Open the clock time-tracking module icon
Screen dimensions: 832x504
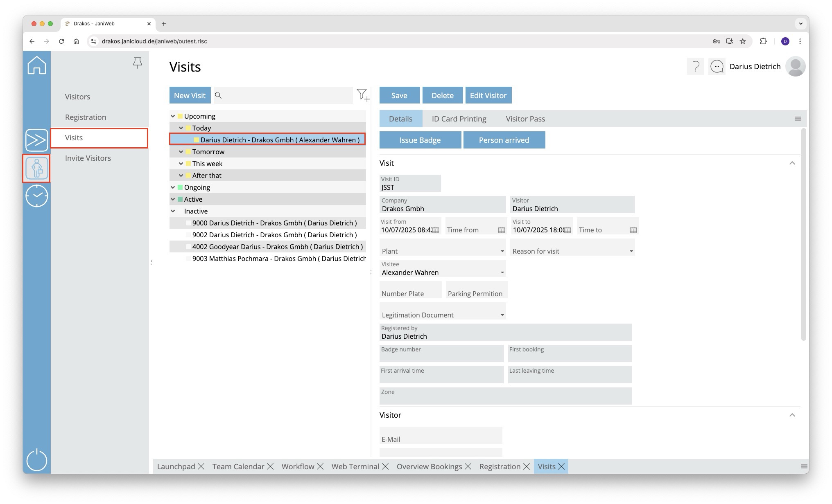tap(36, 196)
